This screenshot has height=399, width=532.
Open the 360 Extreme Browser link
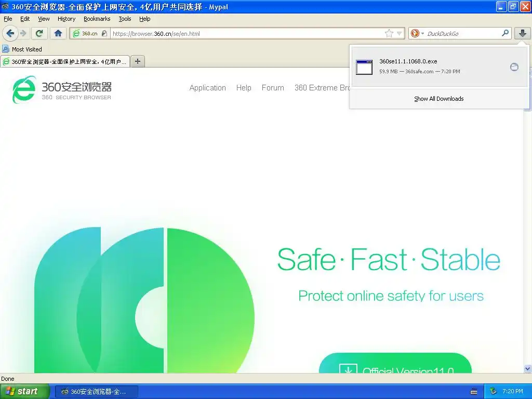[x=322, y=87]
